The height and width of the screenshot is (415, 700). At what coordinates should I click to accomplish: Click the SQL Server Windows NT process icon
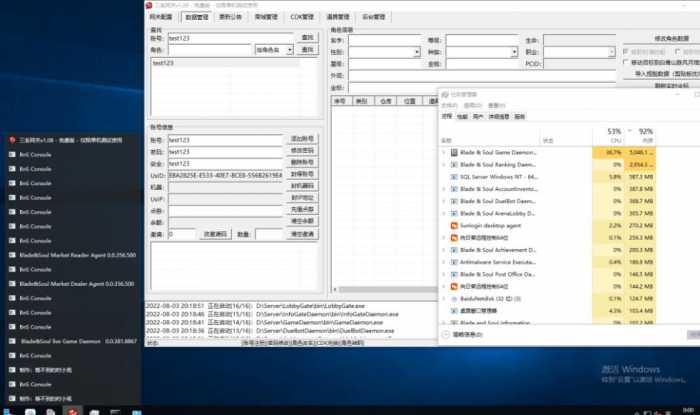[454, 177]
